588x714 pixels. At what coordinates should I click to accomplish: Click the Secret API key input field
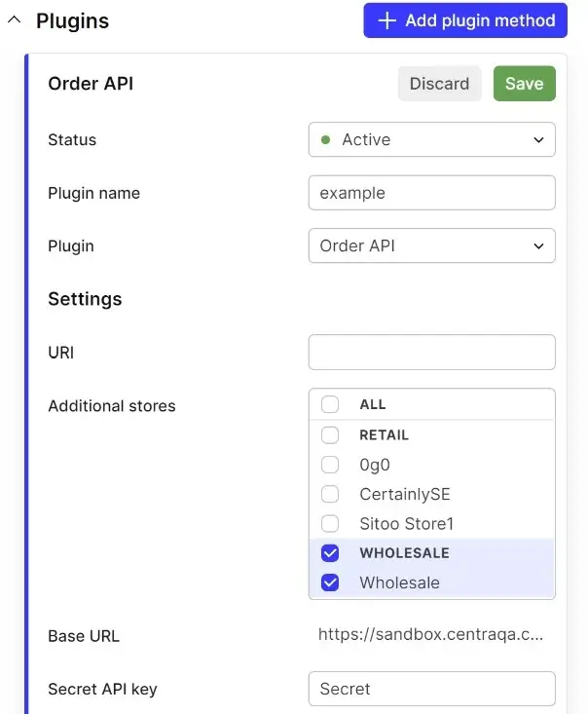(431, 689)
